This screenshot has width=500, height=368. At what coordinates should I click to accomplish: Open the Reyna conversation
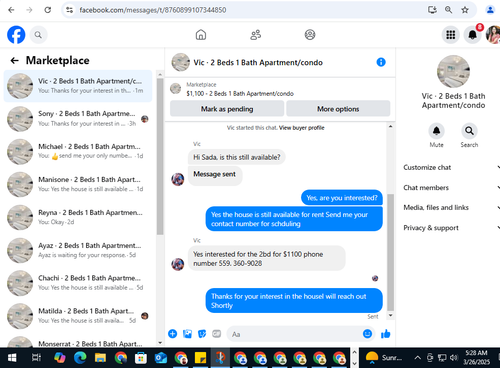pos(78,217)
